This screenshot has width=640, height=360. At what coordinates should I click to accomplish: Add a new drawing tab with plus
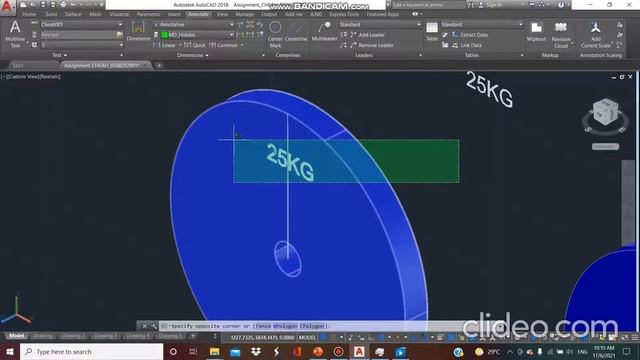tap(159, 65)
